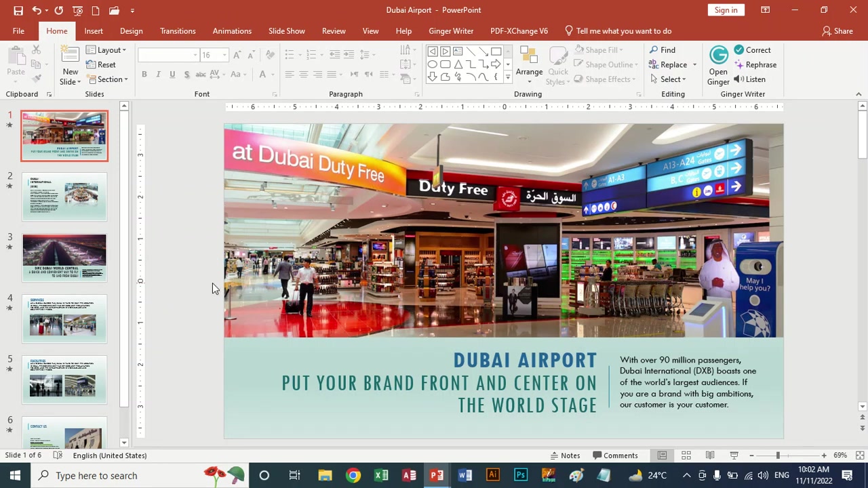868x488 pixels.
Task: Toggle the Notes pane
Action: [566, 455]
